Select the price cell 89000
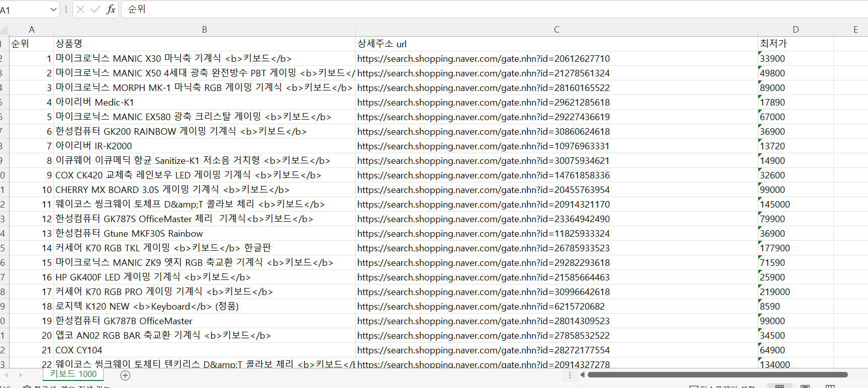The image size is (868, 388). (x=796, y=87)
